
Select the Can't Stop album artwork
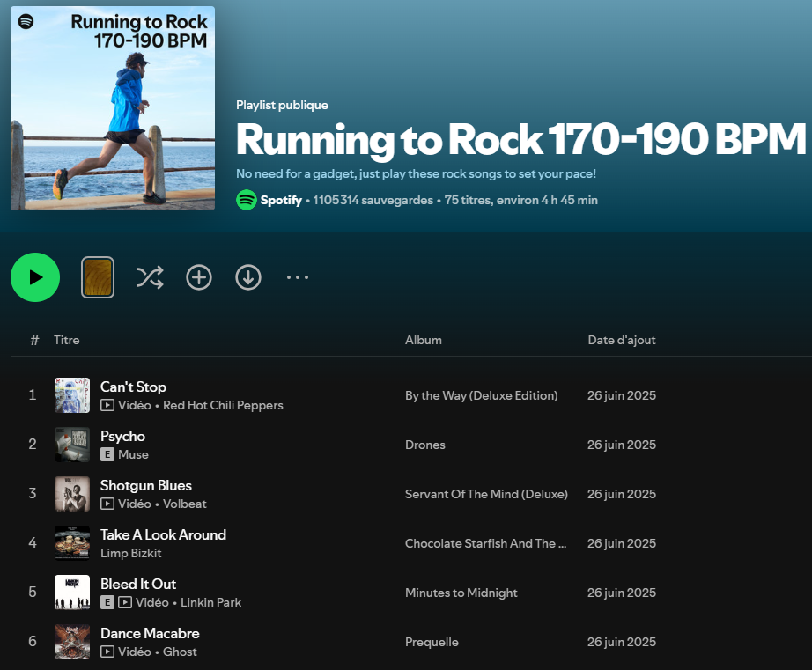tap(72, 395)
